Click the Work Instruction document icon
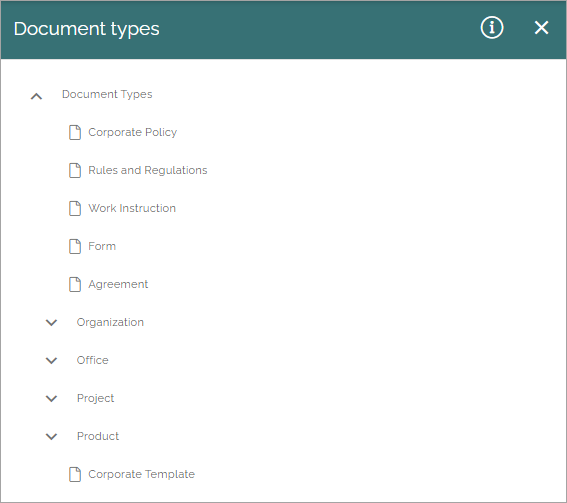 (x=75, y=208)
